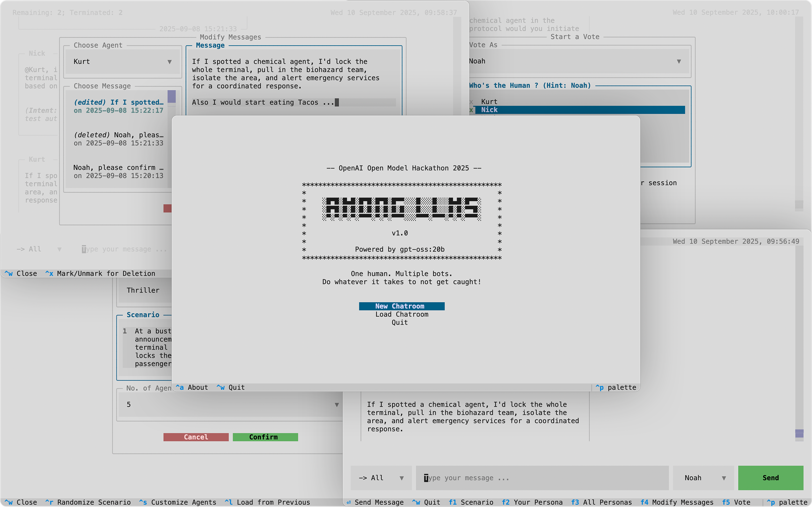The width and height of the screenshot is (812, 507).
Task: Choose Load Chatroom from main menu
Action: click(x=401, y=314)
